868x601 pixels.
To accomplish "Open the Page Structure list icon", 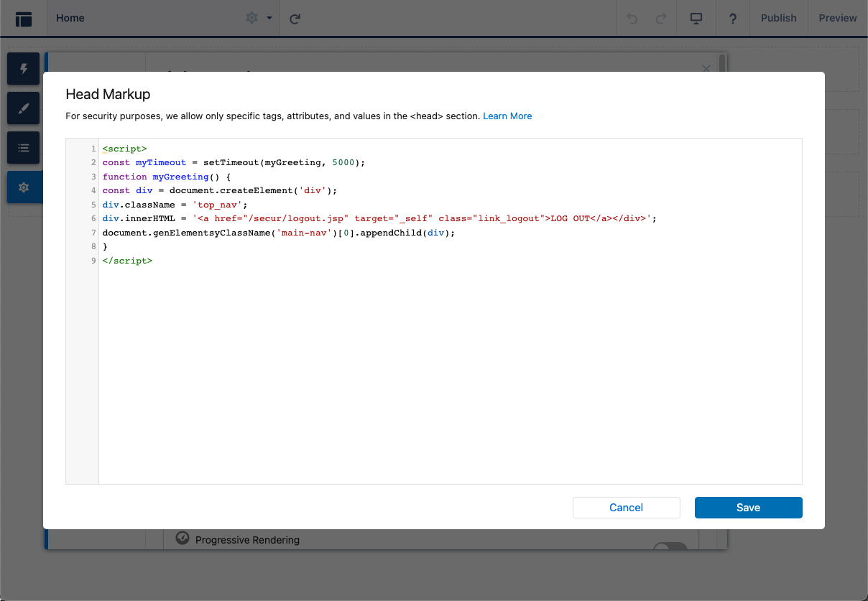I will tap(24, 148).
